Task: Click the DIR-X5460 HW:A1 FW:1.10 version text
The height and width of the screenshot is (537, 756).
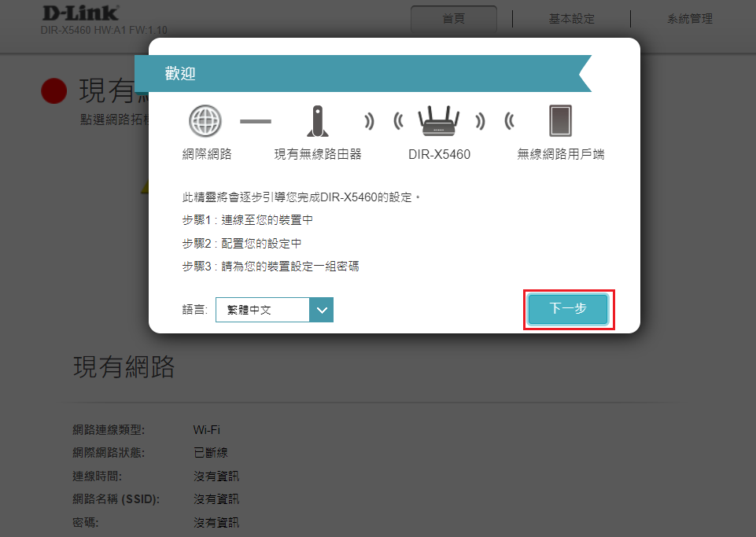Action: click(x=104, y=31)
